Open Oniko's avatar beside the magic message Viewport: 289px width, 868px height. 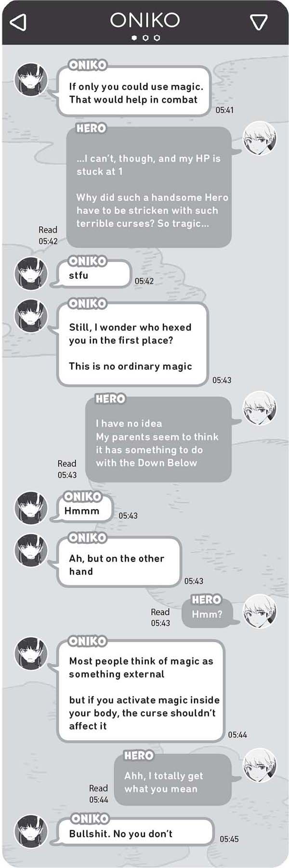pos(31,80)
